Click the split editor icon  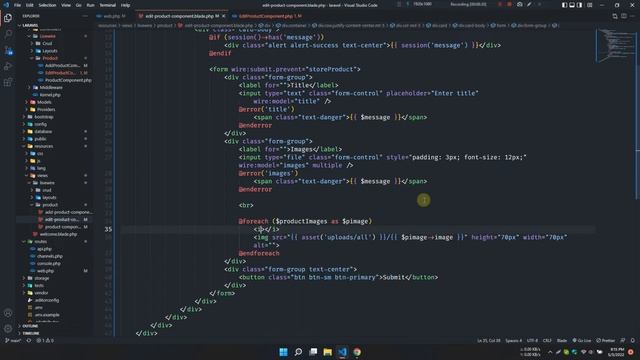pos(624,16)
